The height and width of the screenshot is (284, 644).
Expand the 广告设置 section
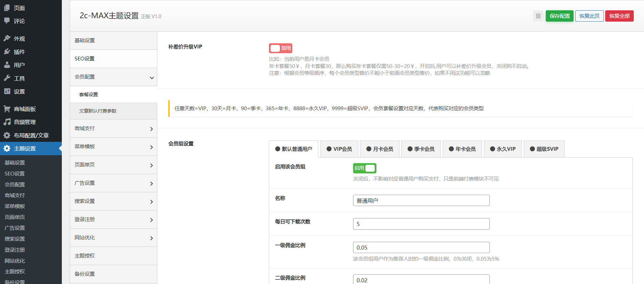pyautogui.click(x=113, y=183)
